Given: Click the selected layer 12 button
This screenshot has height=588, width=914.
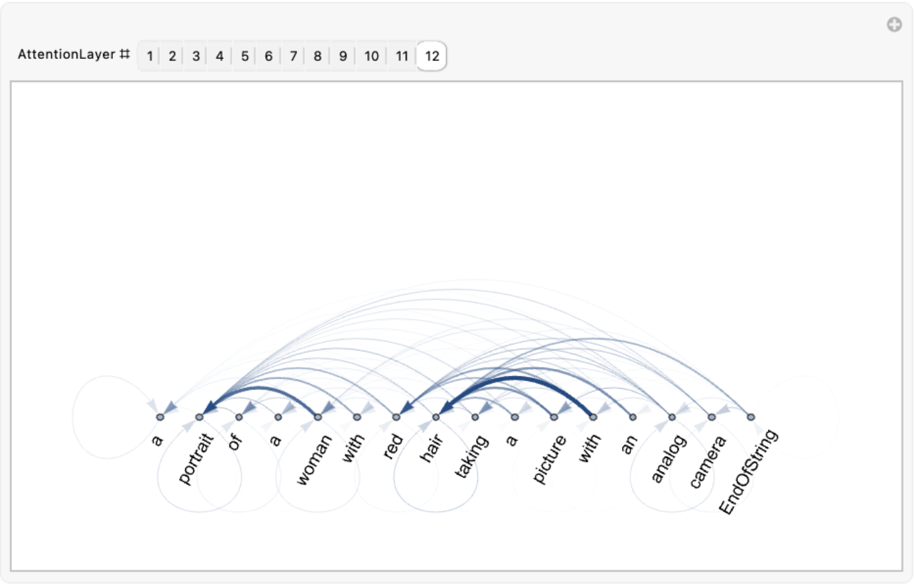Looking at the screenshot, I should coord(432,56).
